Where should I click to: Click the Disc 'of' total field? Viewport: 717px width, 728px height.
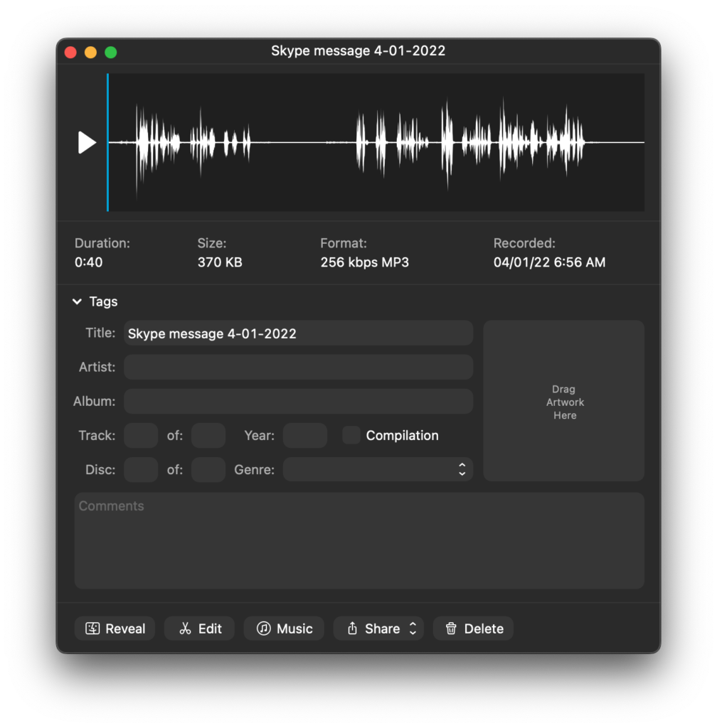tap(208, 470)
